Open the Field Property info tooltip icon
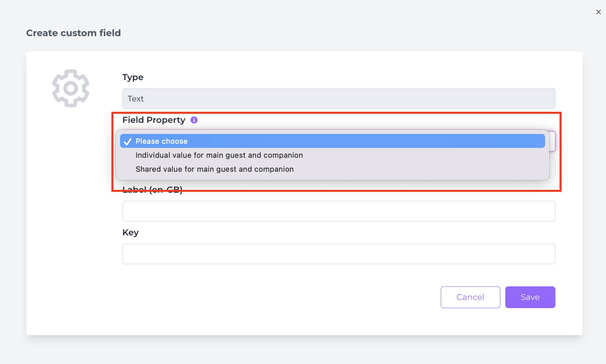 (x=194, y=120)
